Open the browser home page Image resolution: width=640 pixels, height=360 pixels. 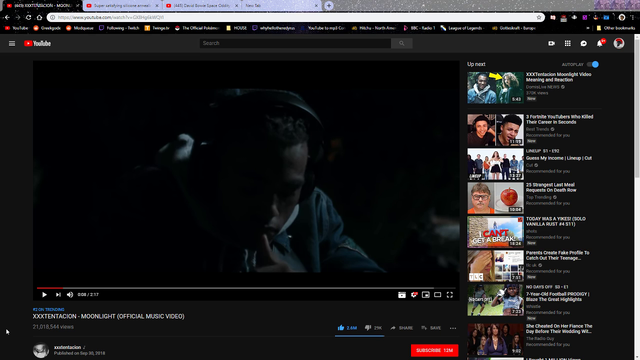click(39, 17)
